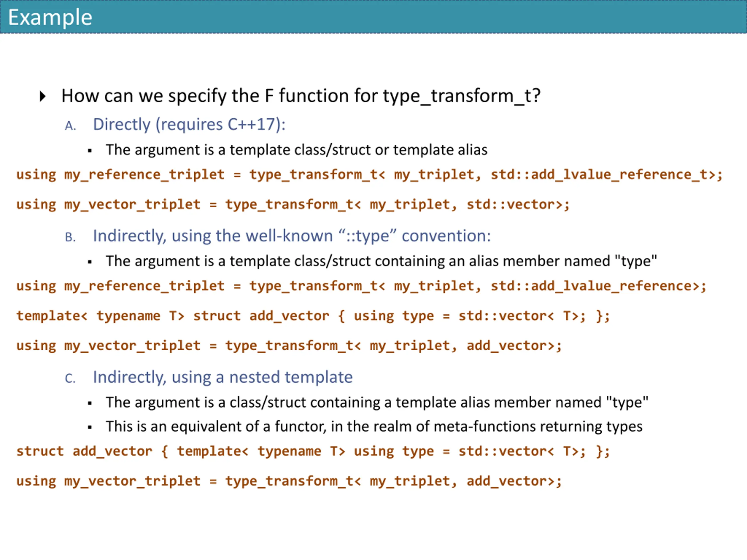Image resolution: width=747 pixels, height=560 pixels.
Task: Select heading "Directly (requires C++17):"
Action: [x=189, y=125]
